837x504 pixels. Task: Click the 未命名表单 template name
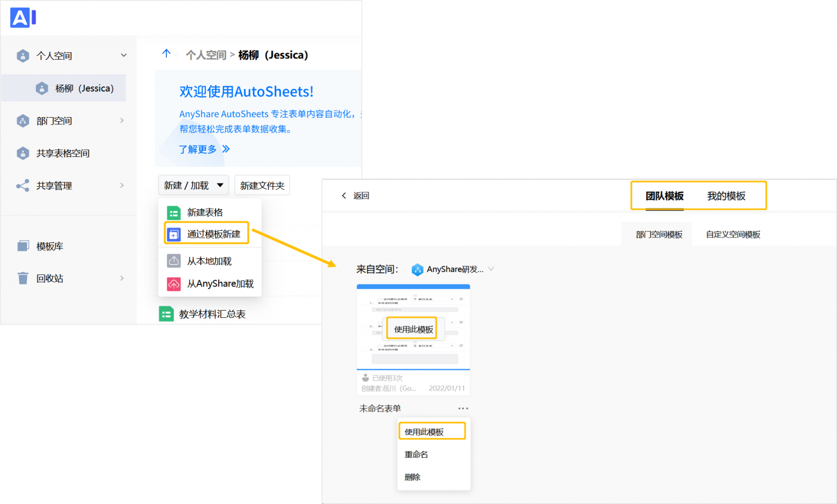click(x=380, y=408)
